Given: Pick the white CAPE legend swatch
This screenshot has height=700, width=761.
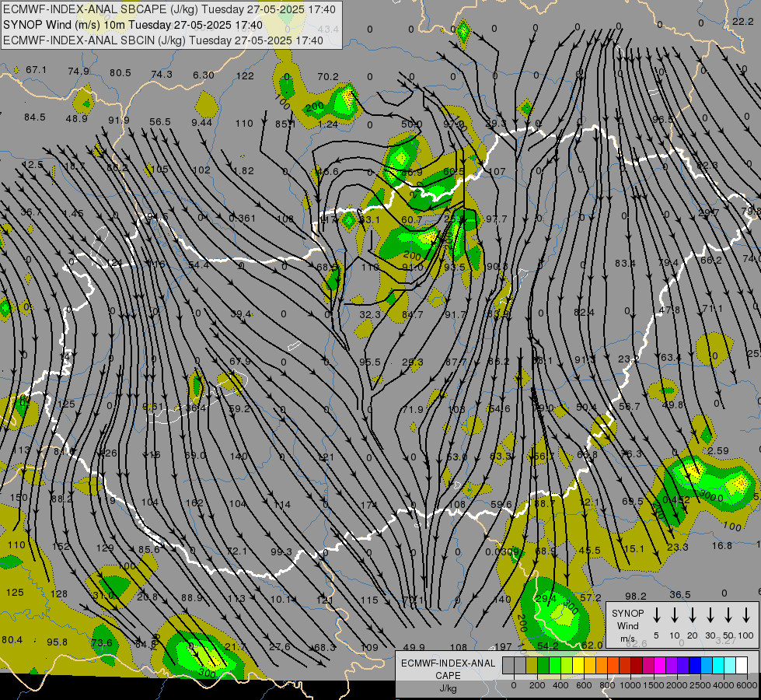Looking at the screenshot, I should [741, 665].
